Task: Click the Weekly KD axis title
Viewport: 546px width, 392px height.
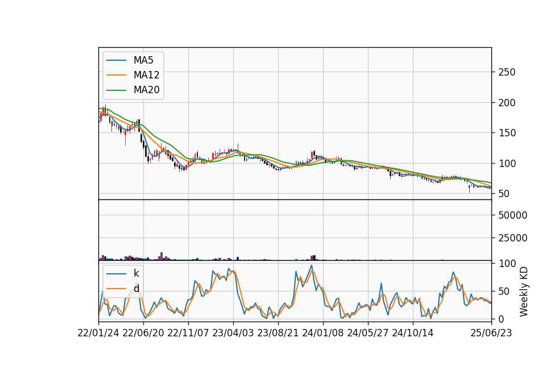Action: pyautogui.click(x=524, y=292)
